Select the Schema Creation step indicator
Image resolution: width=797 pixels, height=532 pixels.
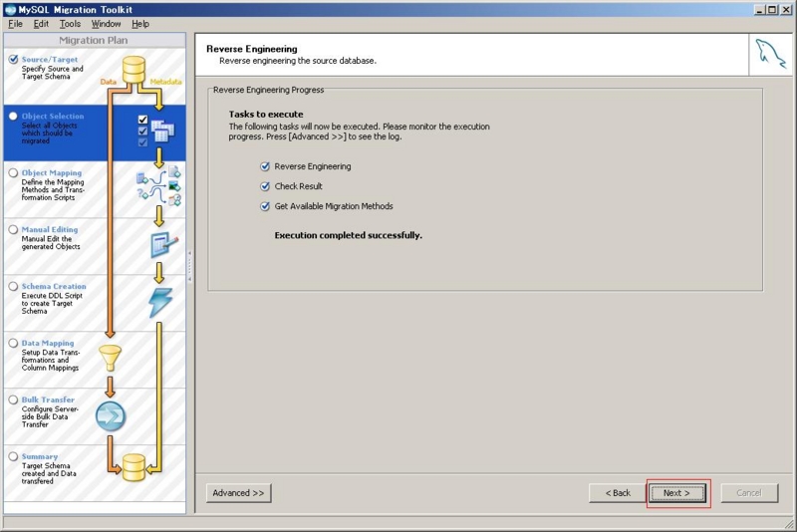tap(13, 287)
